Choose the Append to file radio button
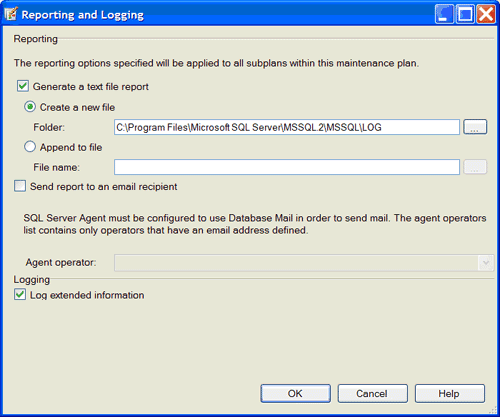 (x=30, y=147)
